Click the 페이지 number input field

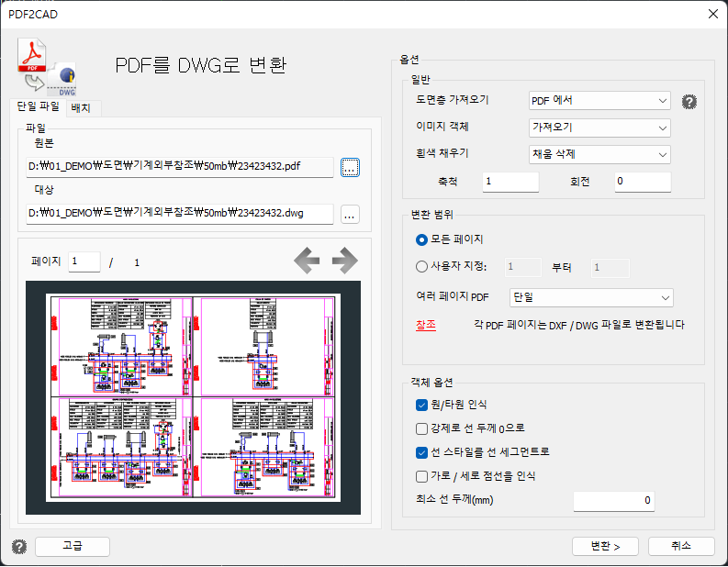84,261
